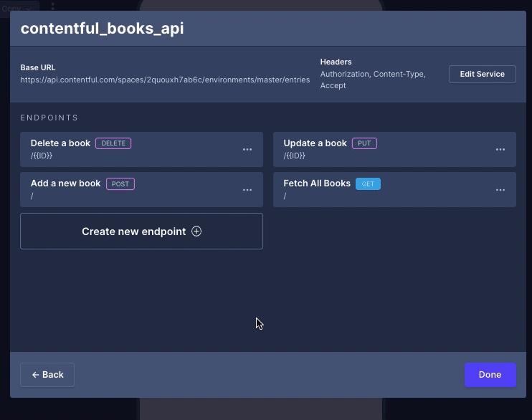The height and width of the screenshot is (420, 532).
Task: Open the Delete a book endpoint title
Action: click(x=60, y=143)
